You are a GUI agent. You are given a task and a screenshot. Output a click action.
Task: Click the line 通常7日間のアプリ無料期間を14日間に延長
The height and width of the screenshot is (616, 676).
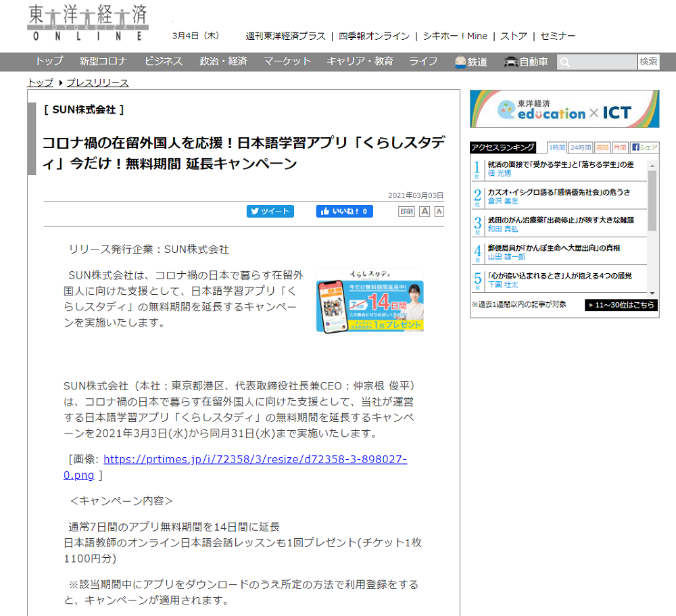click(174, 527)
